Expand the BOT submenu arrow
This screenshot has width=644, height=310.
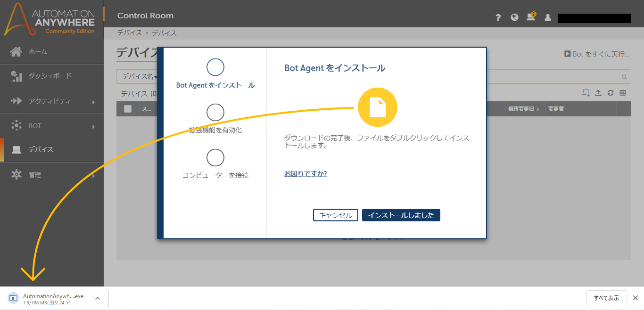pos(93,126)
